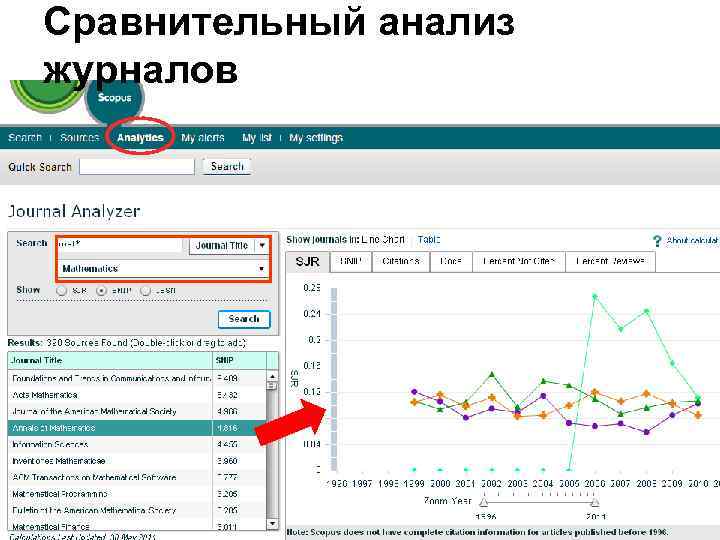This screenshot has width=720, height=540.
Task: Switch to the Citations chart tab
Action: click(400, 262)
